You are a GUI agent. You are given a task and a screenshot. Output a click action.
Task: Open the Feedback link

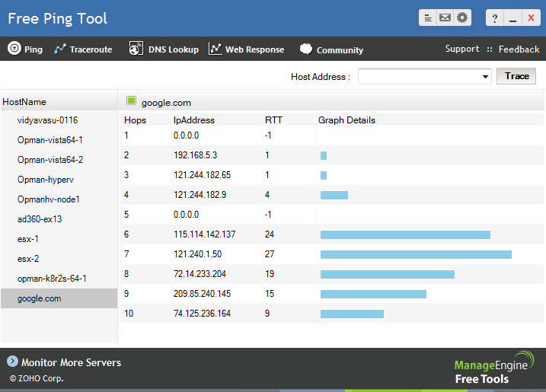click(x=519, y=49)
